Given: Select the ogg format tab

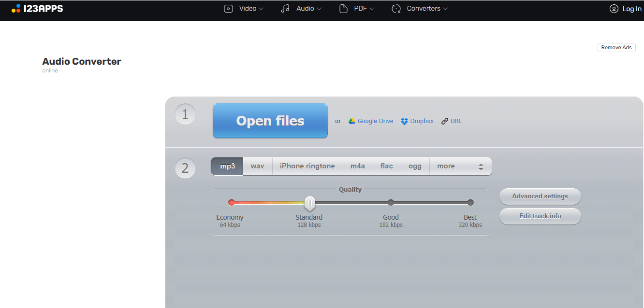Looking at the screenshot, I should [x=415, y=166].
